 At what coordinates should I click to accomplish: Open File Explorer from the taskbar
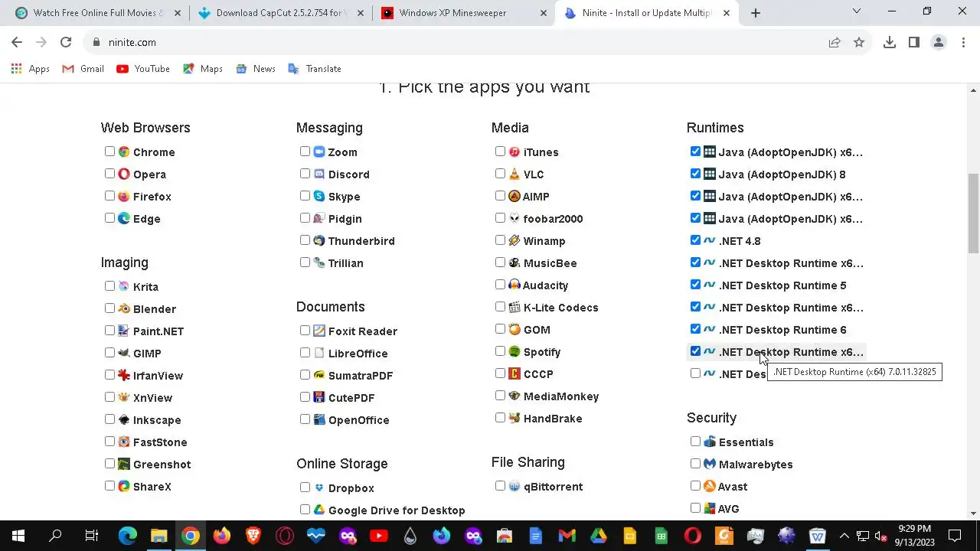coord(158,536)
